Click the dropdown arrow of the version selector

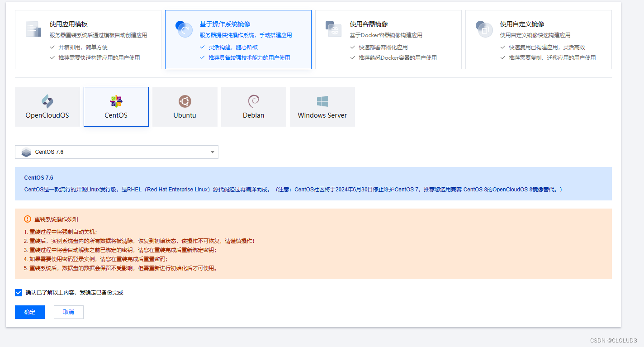pyautogui.click(x=213, y=152)
